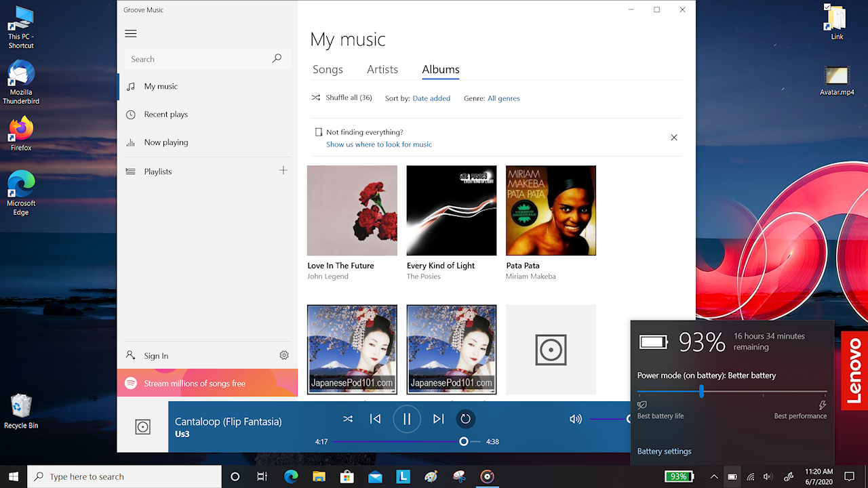Adjust the Power mode battery slider
Image resolution: width=868 pixels, height=488 pixels.
732,392
